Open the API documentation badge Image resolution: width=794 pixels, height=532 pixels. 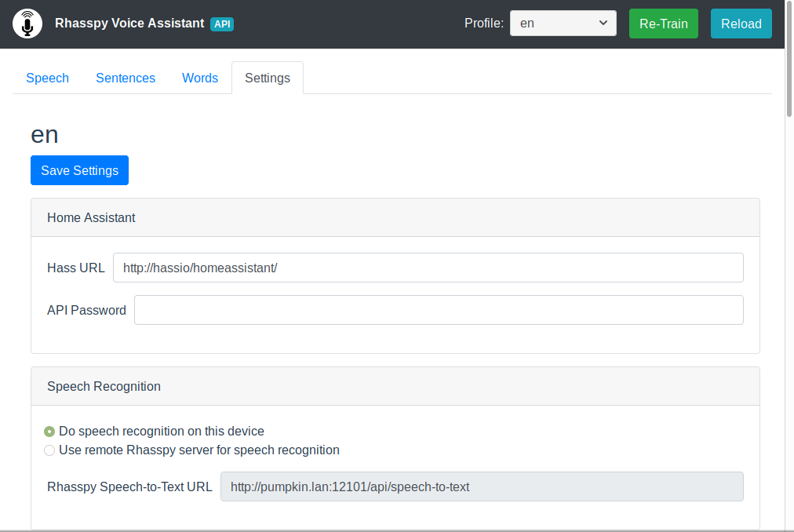pos(222,24)
